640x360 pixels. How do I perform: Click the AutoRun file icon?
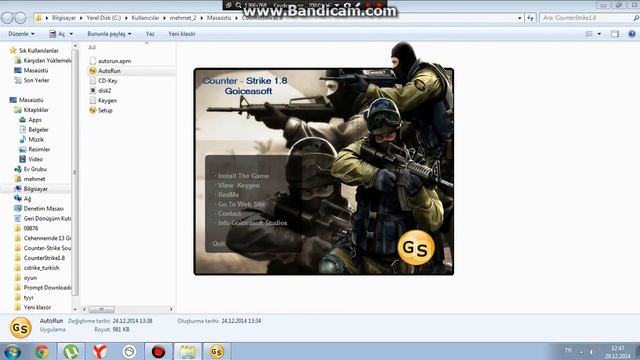tap(93, 71)
